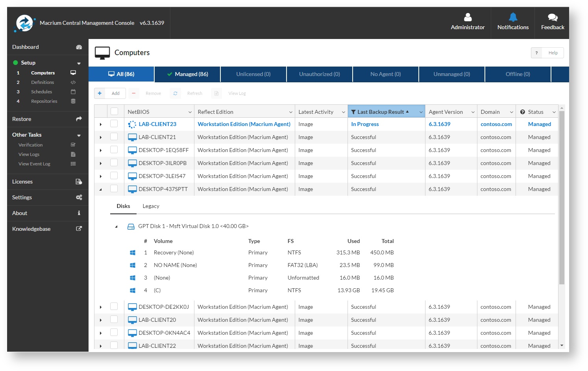588x371 pixels.
Task: Switch to the No Agent (0) tab
Action: pyautogui.click(x=386, y=74)
